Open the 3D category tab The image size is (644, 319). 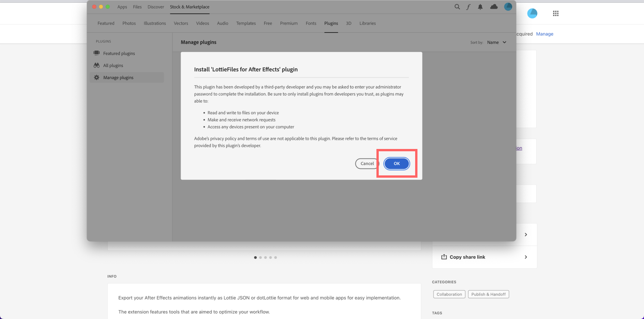pyautogui.click(x=349, y=23)
